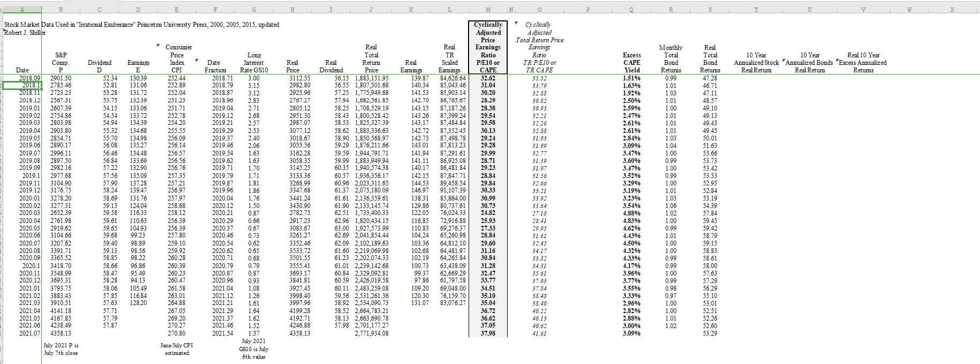Click the 'GS10 is July 6th value' note
Image resolution: width=980 pixels, height=364 pixels.
(x=254, y=349)
